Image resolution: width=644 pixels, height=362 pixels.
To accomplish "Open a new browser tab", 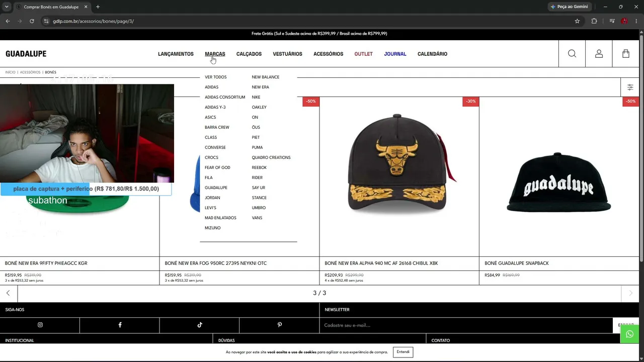I will click(98, 7).
